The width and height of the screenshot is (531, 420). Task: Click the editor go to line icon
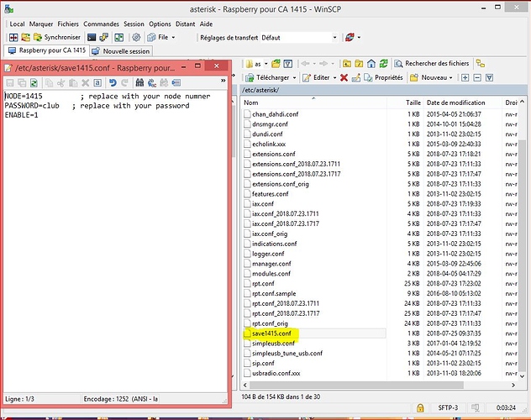(176, 82)
